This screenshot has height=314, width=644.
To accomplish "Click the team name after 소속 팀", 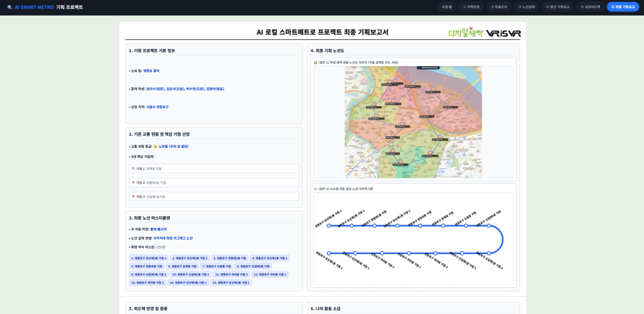I will (x=151, y=71).
